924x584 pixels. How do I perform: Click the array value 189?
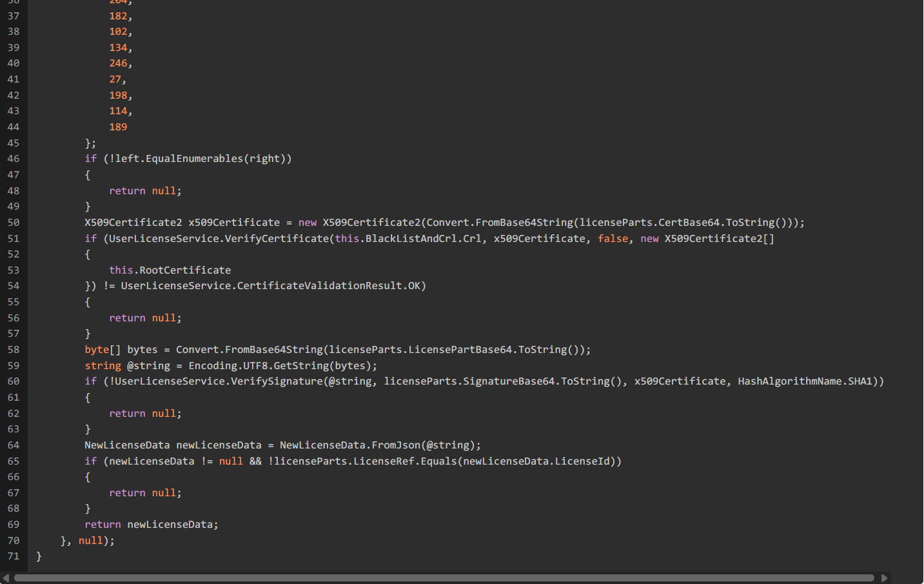coord(118,127)
